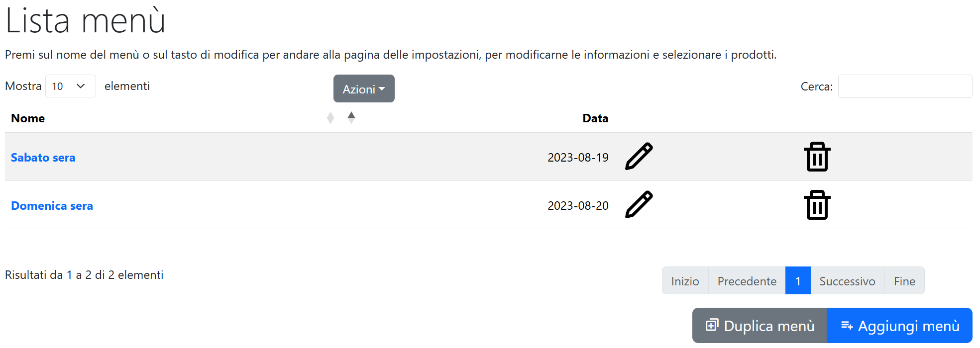Viewport: 980px width, 348px height.
Task: Focus the Cerca search field
Action: (905, 87)
